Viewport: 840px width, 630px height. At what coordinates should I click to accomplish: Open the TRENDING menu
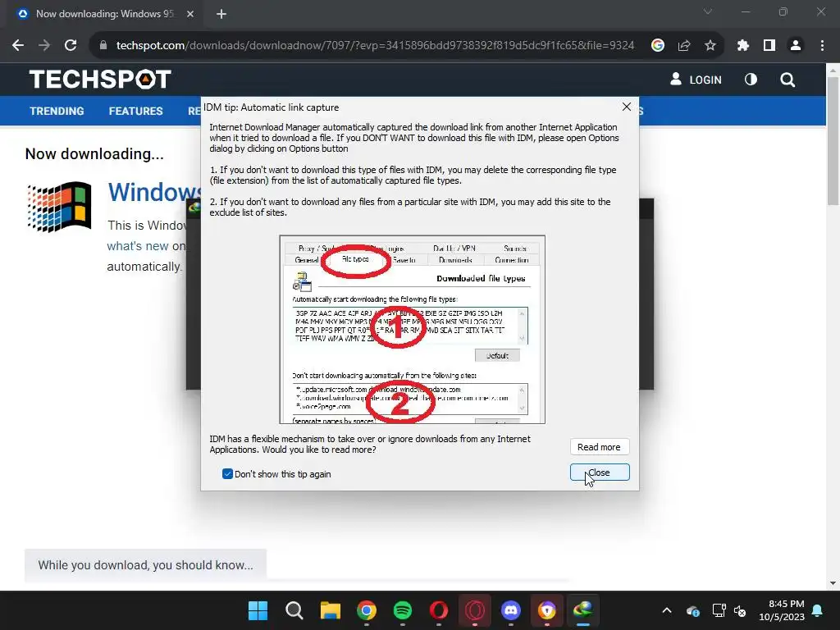tap(57, 111)
